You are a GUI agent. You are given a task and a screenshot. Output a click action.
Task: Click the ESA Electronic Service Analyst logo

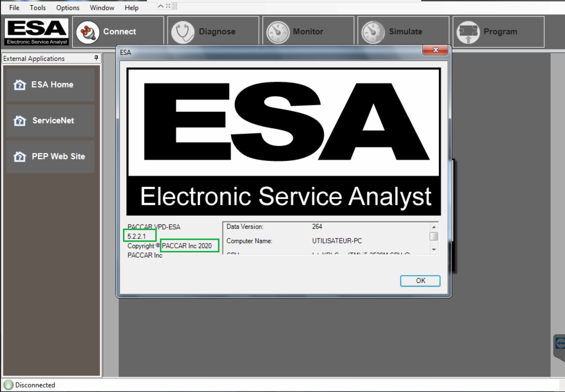37,32
